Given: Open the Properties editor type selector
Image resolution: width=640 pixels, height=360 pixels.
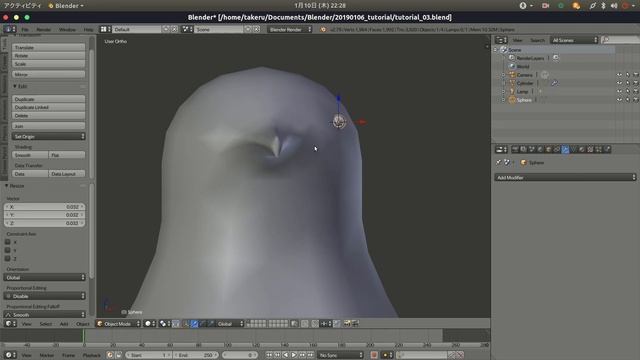Looking at the screenshot, I should coord(501,149).
